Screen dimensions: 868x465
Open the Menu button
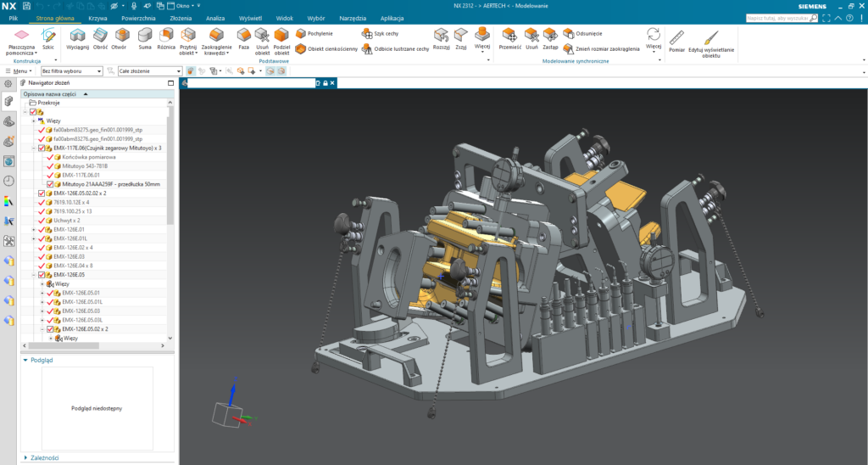click(19, 71)
